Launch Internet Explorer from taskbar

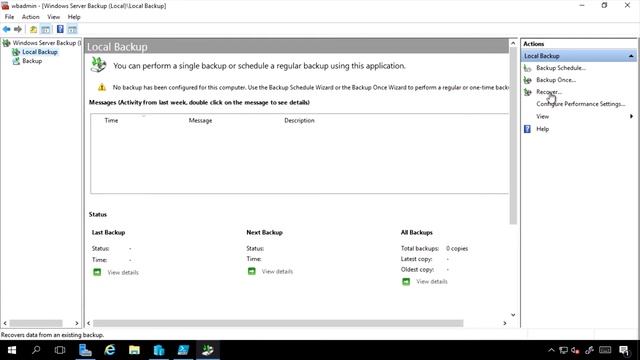109,350
